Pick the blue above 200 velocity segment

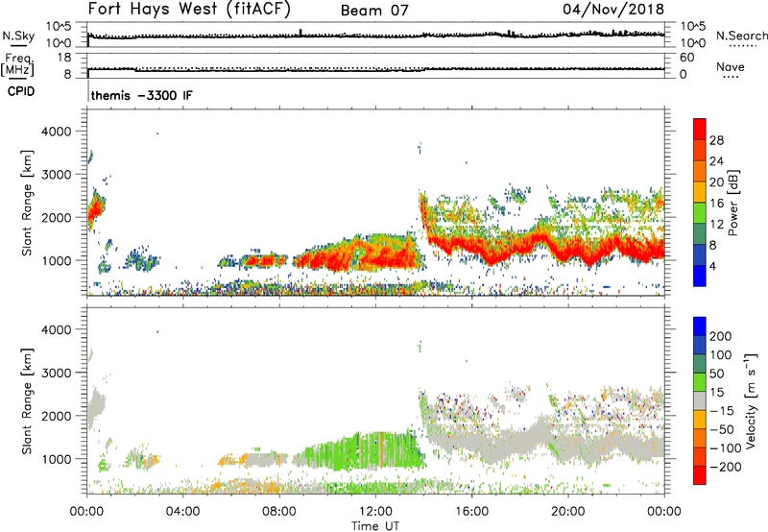click(700, 326)
